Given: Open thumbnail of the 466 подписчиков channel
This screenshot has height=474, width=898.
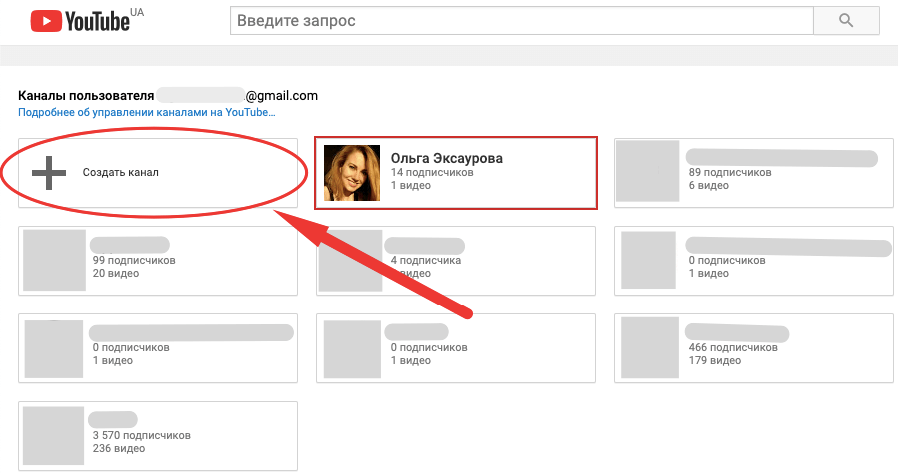Looking at the screenshot, I should tap(650, 347).
